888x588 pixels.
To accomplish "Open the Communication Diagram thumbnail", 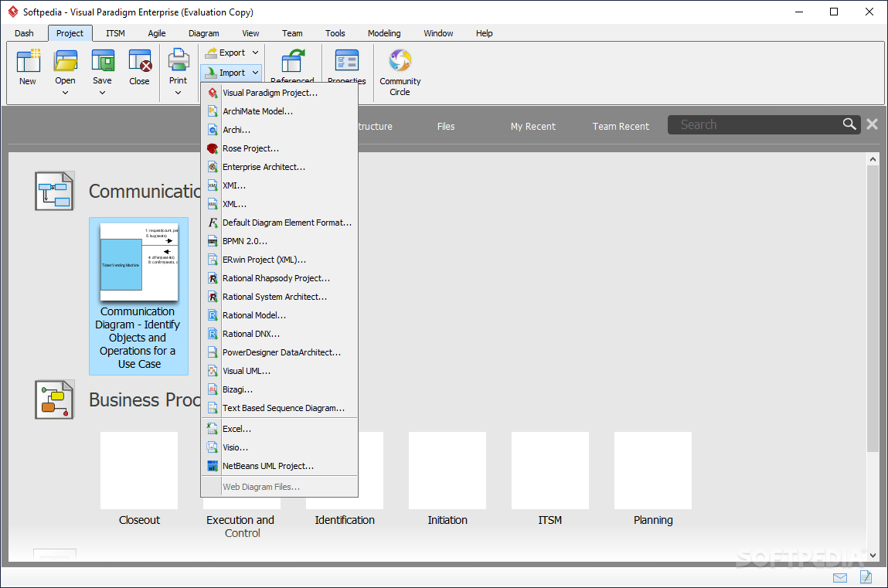I will point(139,296).
